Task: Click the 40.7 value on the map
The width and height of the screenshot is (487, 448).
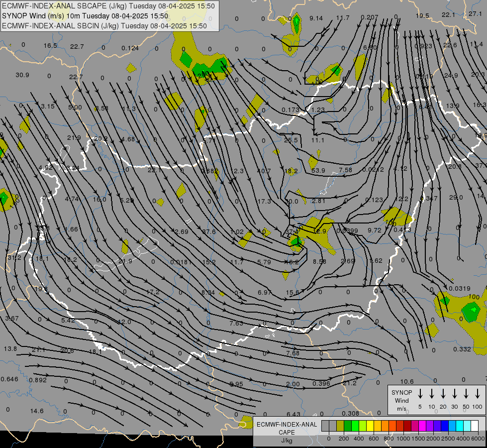Action: (x=264, y=171)
